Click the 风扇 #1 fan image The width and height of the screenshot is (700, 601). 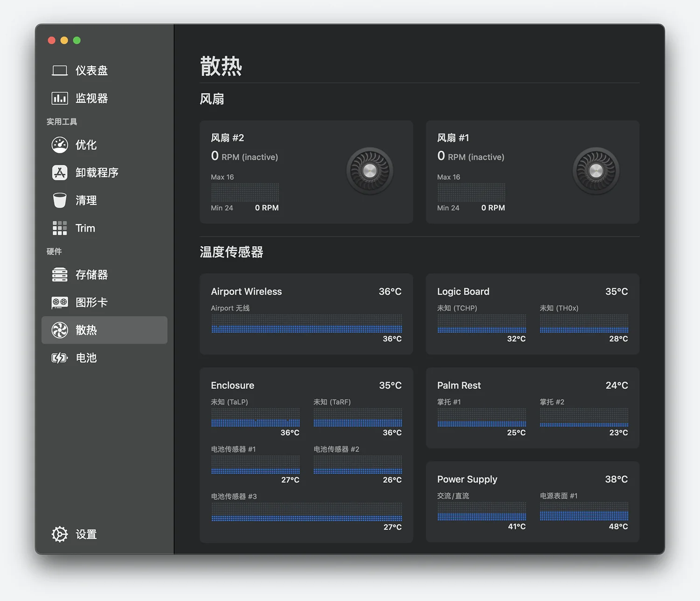click(596, 171)
